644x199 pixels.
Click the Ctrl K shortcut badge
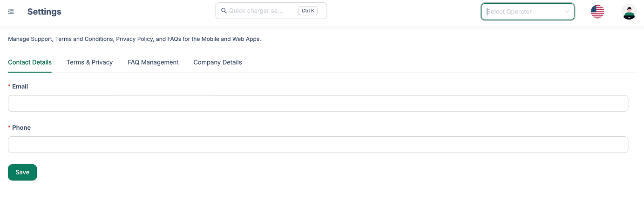tap(308, 11)
